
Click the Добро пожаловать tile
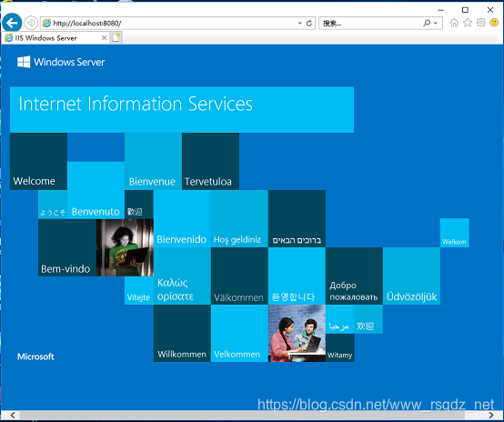coord(354,276)
